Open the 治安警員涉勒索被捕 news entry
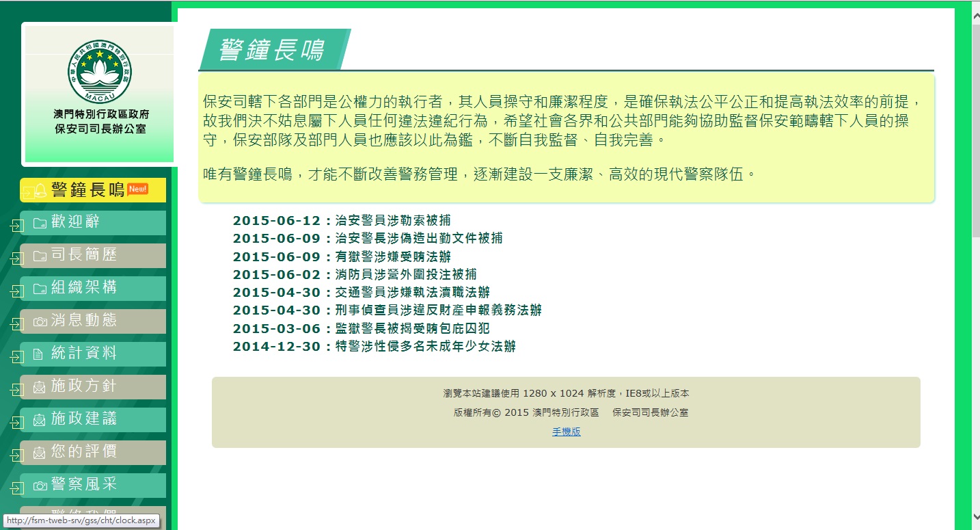 point(393,220)
